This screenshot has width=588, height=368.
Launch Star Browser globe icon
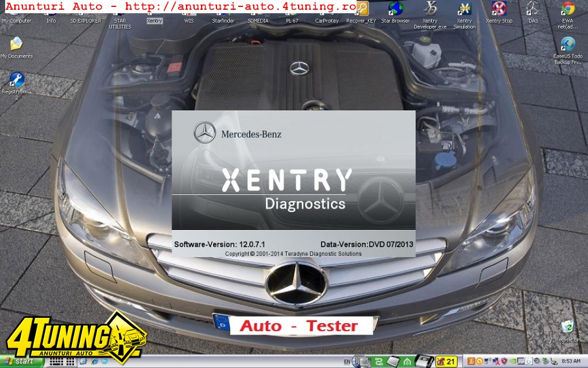[396, 9]
